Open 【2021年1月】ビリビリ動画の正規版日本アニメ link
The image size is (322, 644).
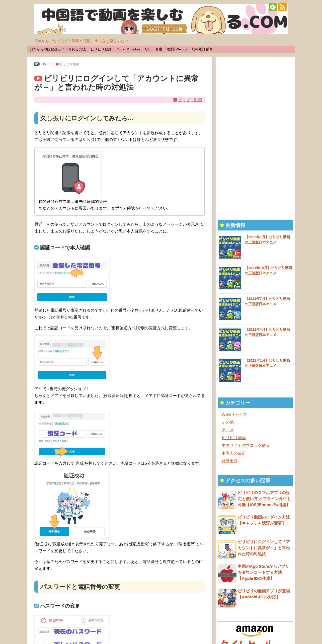[x=267, y=363]
